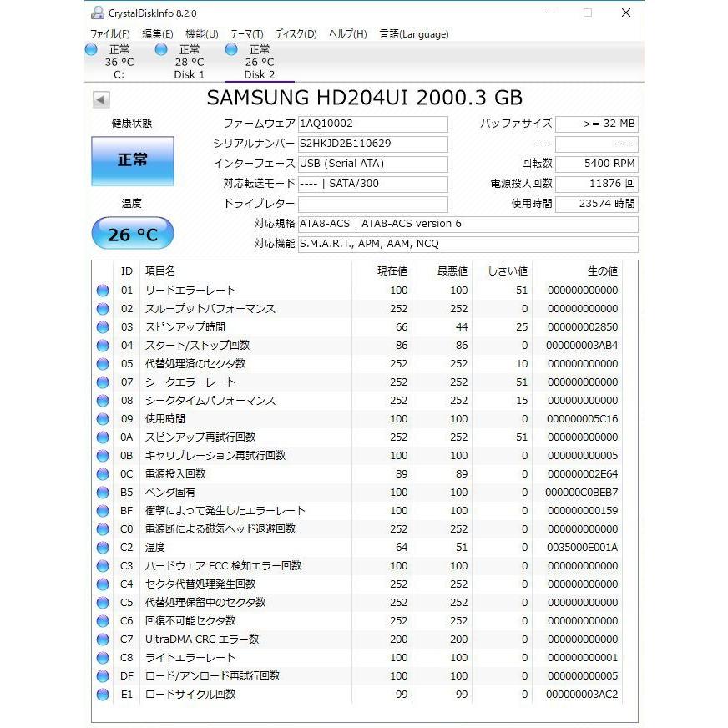
Task: Click the 26 °C temperature button
Action: (132, 235)
